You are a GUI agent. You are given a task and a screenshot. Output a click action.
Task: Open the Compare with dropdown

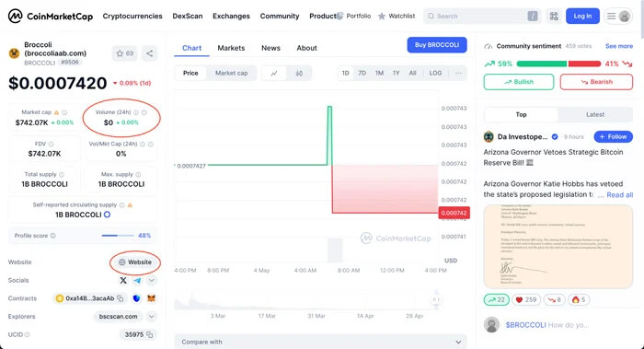tap(321, 342)
